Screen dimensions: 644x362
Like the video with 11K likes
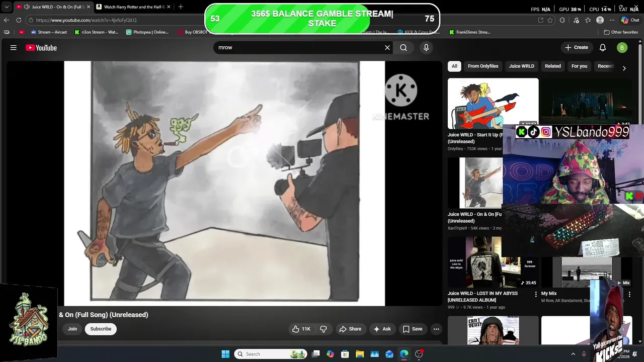point(301,329)
